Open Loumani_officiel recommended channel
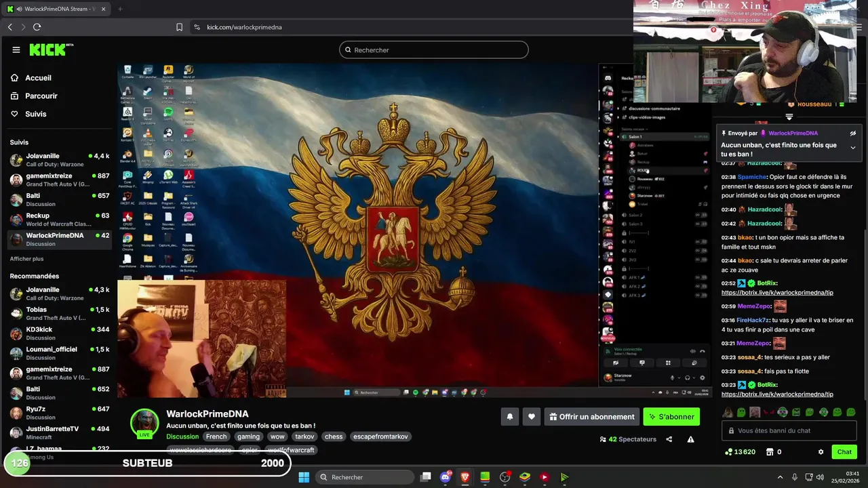Image resolution: width=868 pixels, height=488 pixels. click(x=59, y=353)
